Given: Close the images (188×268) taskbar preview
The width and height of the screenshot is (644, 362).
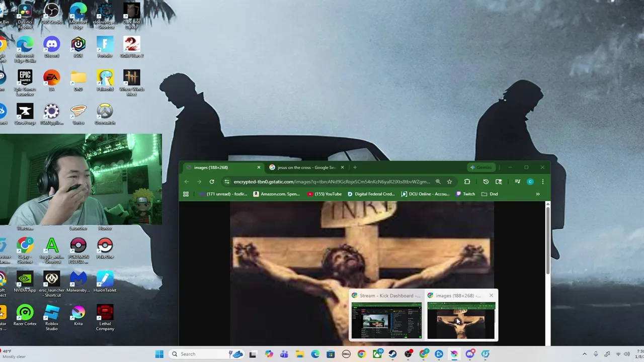Looking at the screenshot, I should coord(491,296).
